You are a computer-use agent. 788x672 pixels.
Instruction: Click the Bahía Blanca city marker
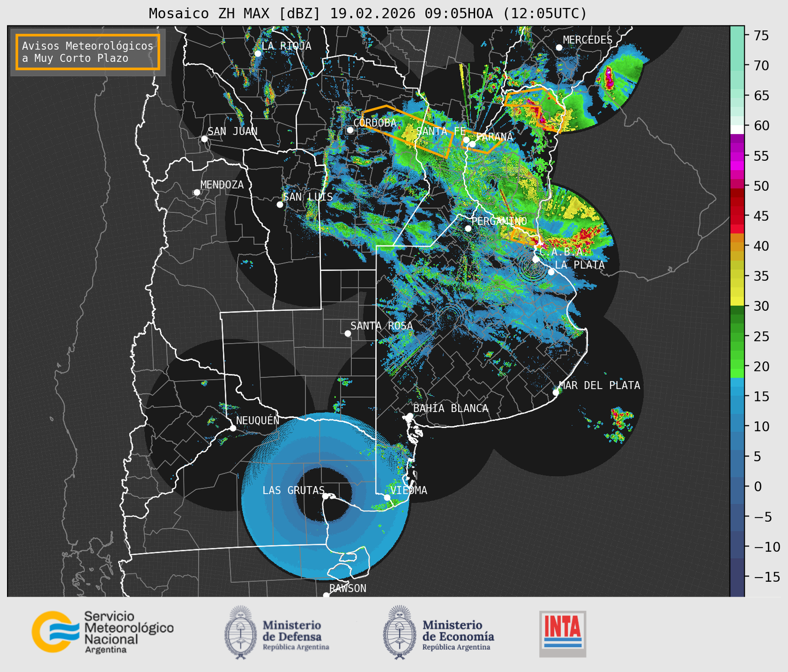(x=410, y=416)
